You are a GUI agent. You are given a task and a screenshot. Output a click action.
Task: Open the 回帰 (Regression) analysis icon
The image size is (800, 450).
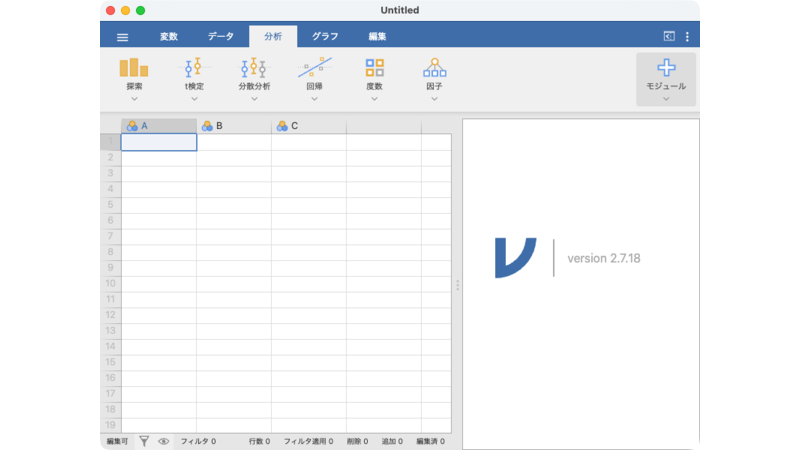point(314,68)
